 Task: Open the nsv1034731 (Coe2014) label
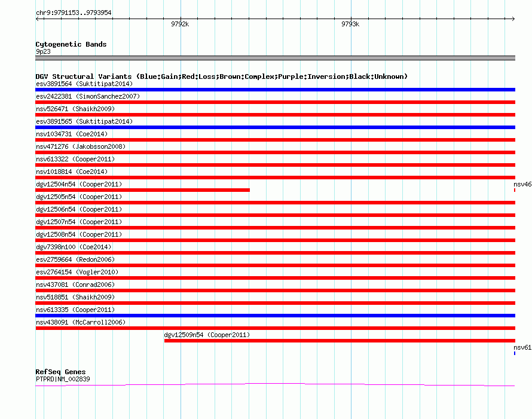(72, 134)
